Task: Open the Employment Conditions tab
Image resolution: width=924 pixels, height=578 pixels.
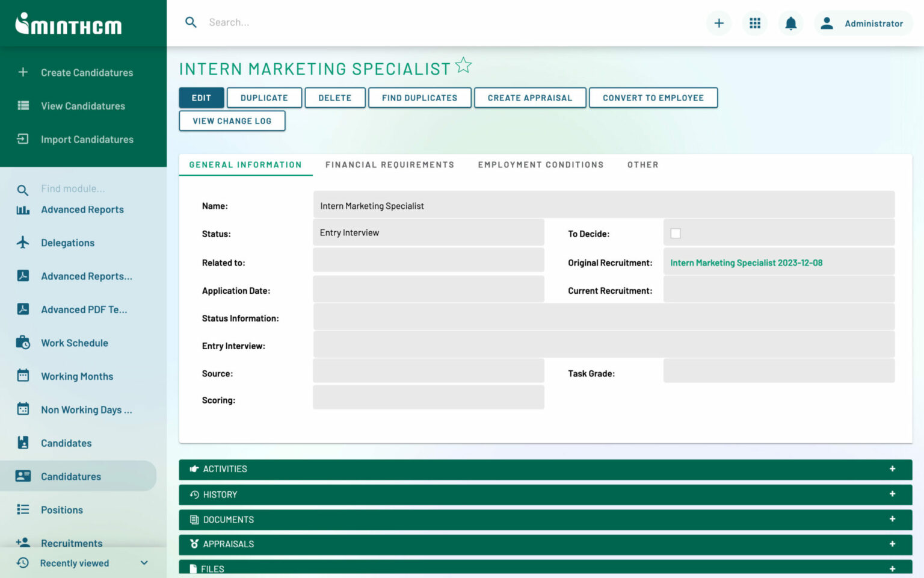Action: (540, 164)
